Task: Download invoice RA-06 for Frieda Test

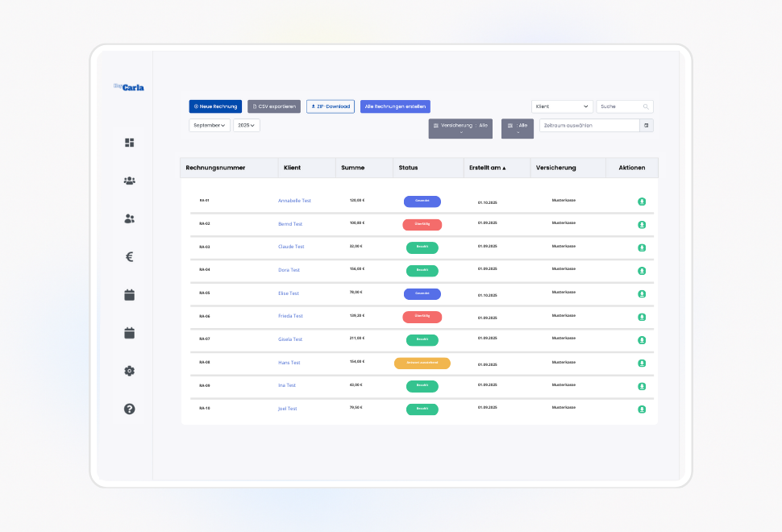Action: coord(642,317)
